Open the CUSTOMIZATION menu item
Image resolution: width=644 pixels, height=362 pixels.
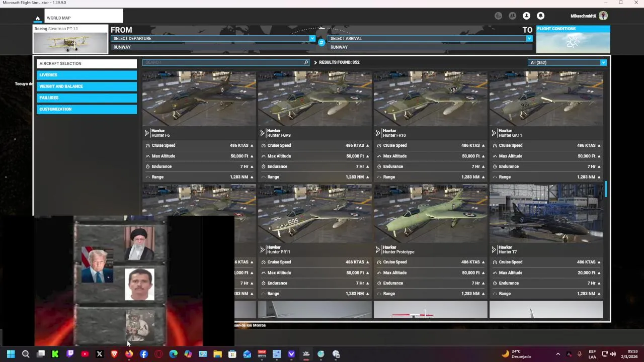tap(87, 109)
